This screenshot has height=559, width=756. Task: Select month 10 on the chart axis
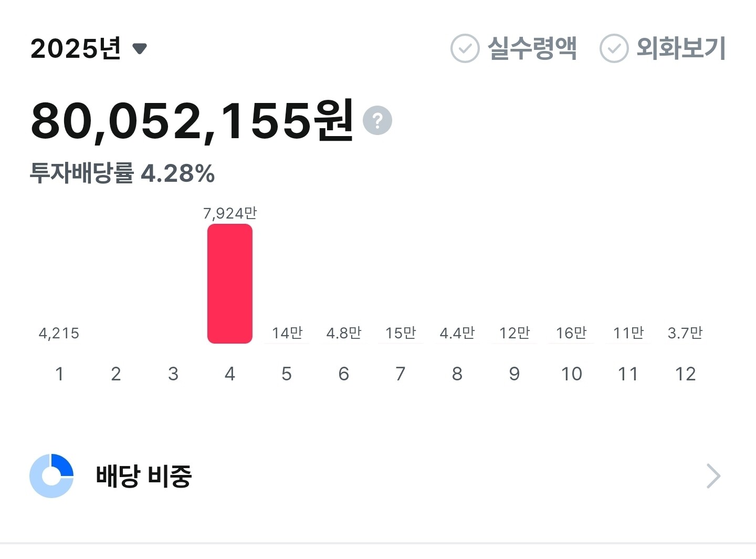pos(571,374)
